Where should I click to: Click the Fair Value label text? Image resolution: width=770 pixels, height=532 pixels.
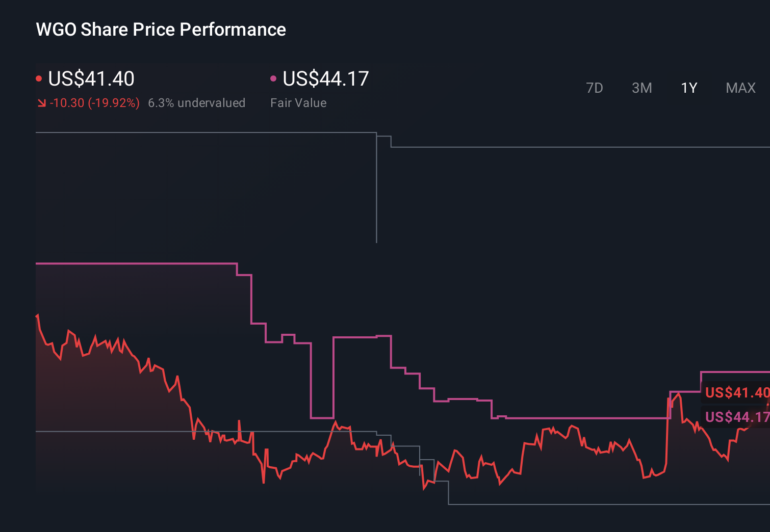tap(298, 102)
